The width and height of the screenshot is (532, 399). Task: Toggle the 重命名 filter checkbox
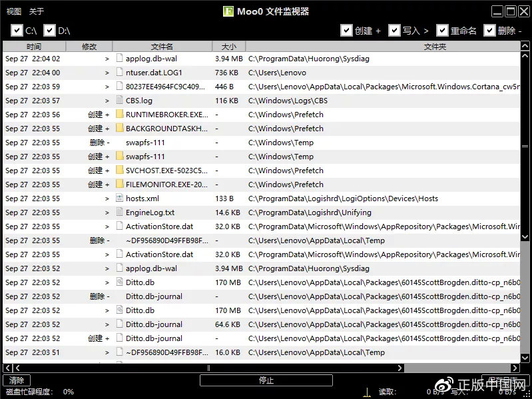pyautogui.click(x=441, y=31)
